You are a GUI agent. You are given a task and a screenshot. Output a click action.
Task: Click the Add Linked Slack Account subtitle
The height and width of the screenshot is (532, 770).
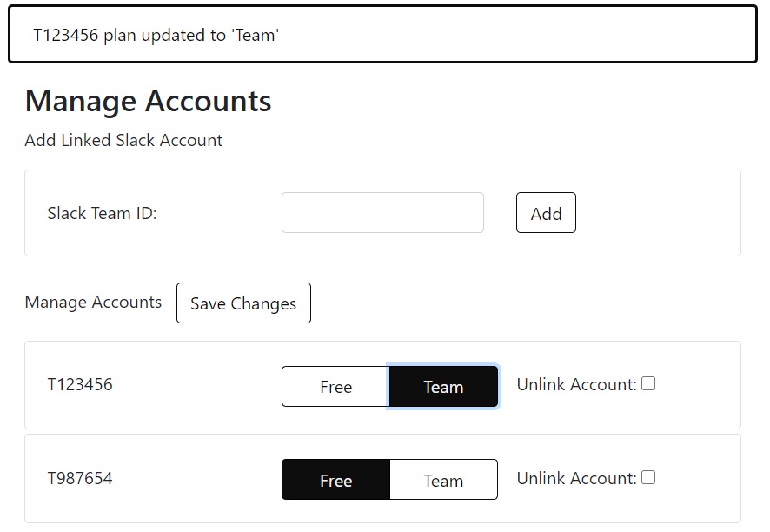[x=123, y=141]
